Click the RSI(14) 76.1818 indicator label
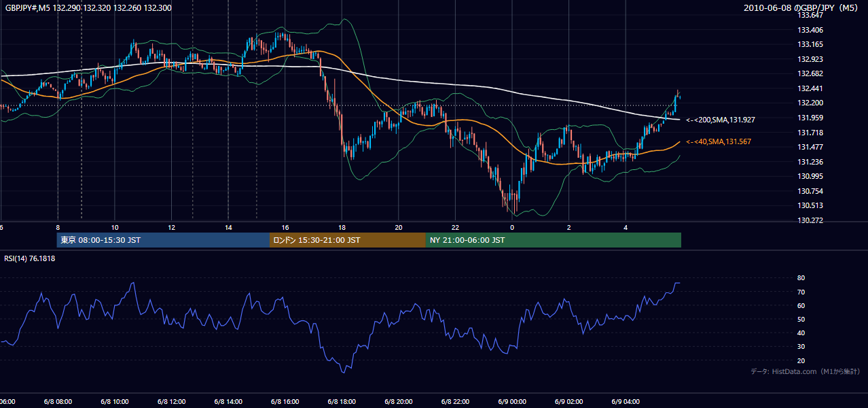 (x=30, y=258)
